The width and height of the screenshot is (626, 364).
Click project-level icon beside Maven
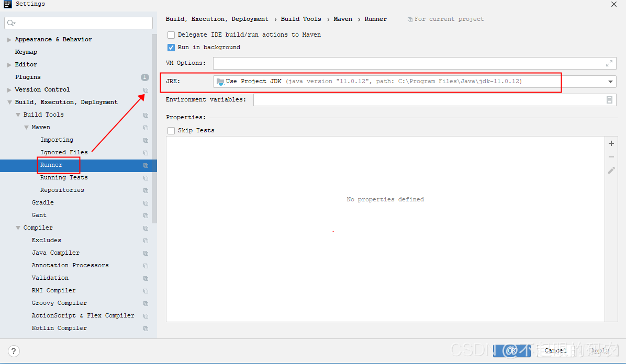146,128
